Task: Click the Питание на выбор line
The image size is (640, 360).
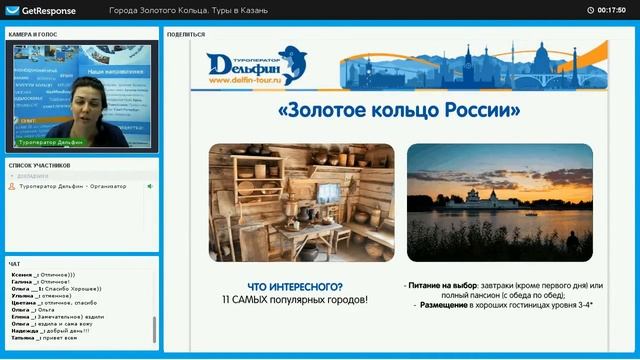Action: (x=503, y=290)
